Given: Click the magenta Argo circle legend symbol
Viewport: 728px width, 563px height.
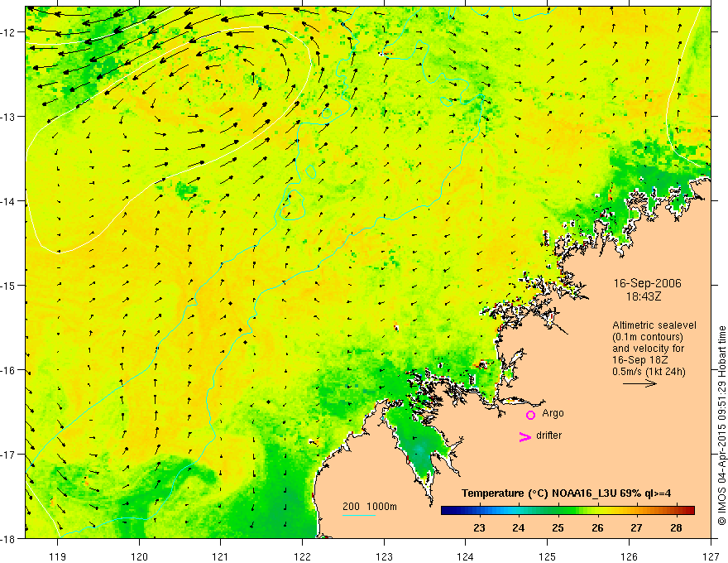Looking at the screenshot, I should 530,415.
